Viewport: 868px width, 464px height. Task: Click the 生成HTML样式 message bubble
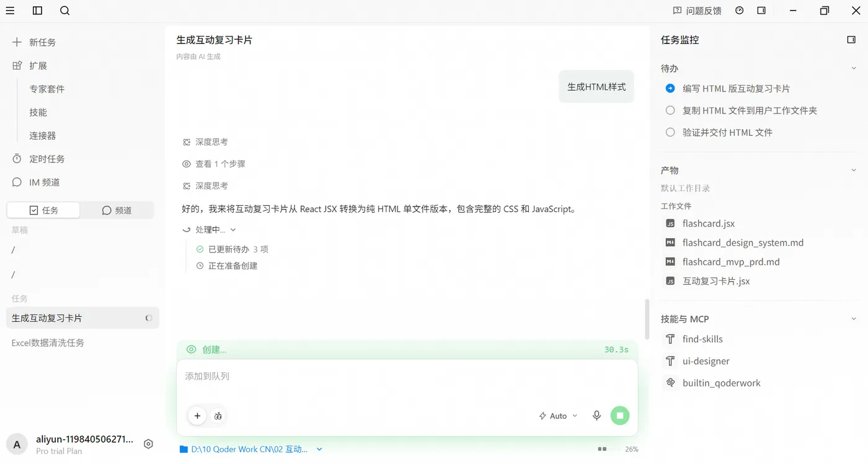(x=596, y=87)
